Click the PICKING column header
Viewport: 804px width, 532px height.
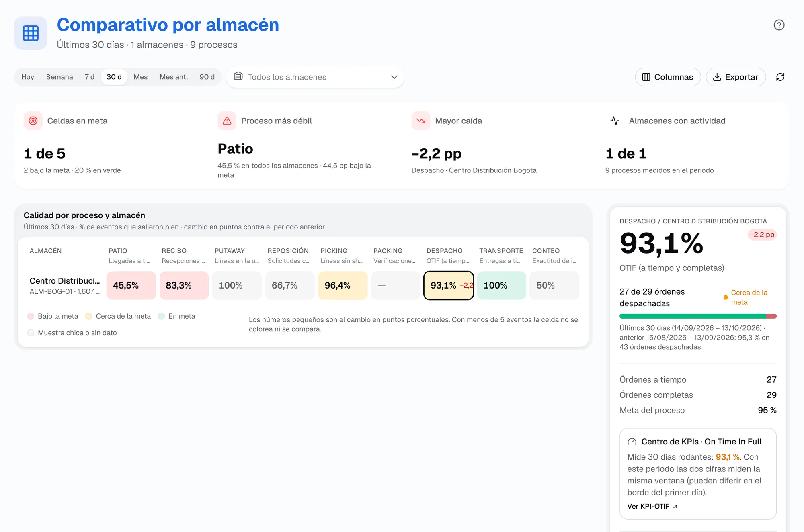point(334,251)
